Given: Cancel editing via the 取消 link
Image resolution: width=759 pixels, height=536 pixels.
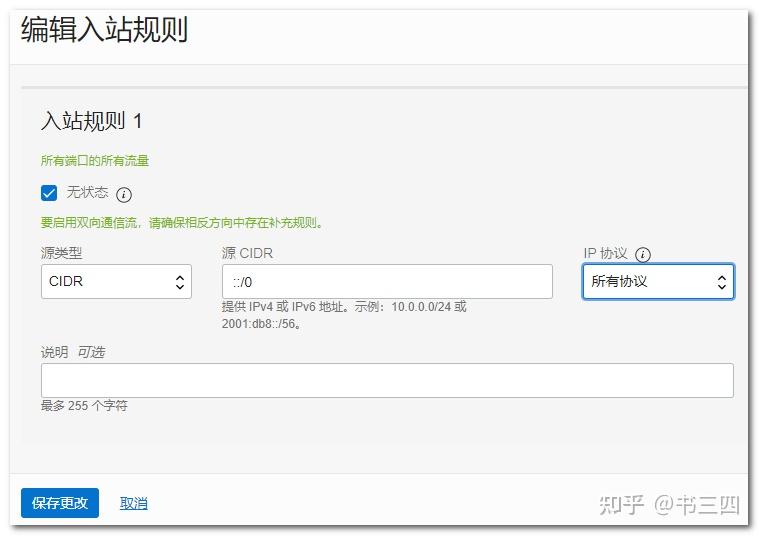Looking at the screenshot, I should pos(134,503).
